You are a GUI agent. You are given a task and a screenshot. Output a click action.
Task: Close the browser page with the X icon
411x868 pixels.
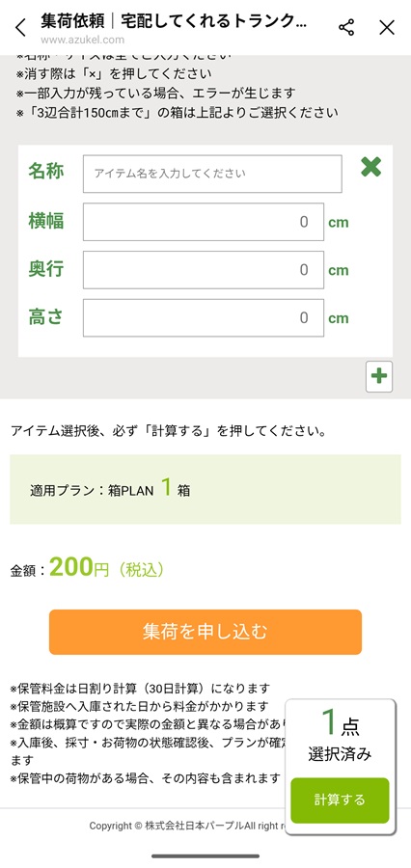point(387,27)
